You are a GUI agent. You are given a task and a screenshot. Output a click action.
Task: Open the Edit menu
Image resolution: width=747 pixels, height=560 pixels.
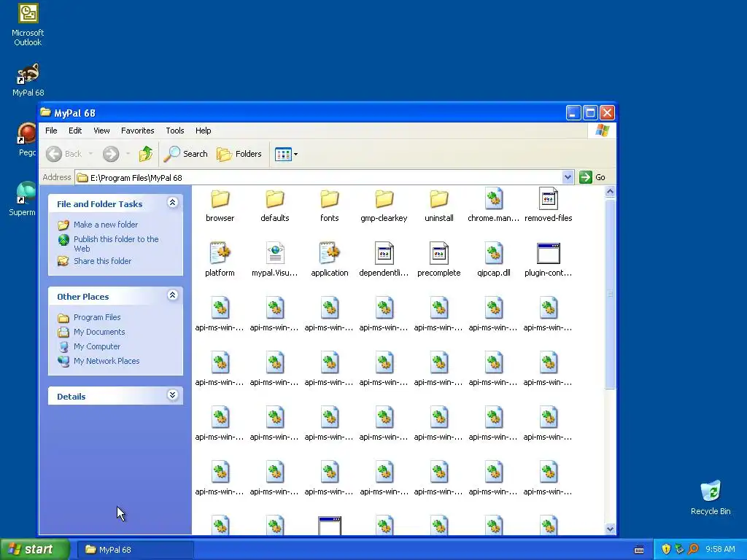tap(75, 131)
